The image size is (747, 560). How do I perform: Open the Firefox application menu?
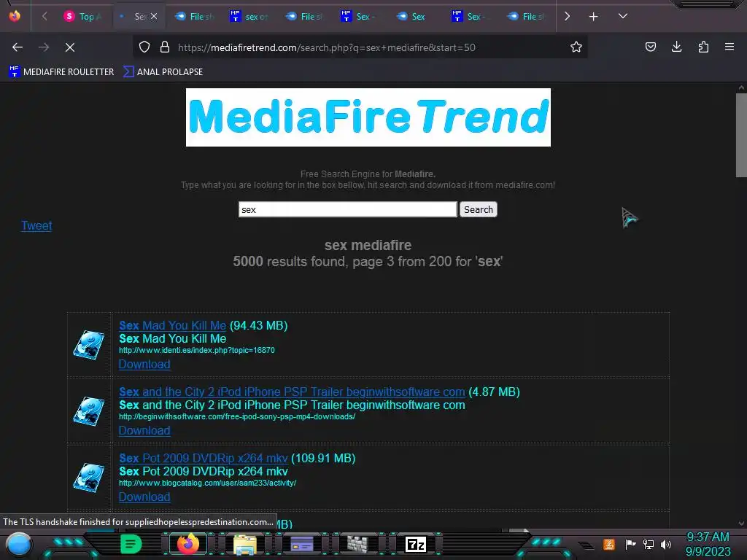click(729, 47)
